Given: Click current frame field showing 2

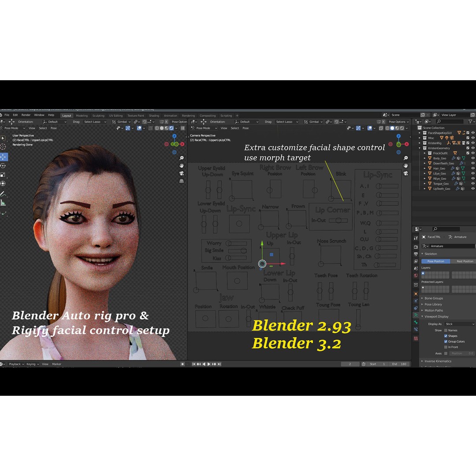Looking at the screenshot, I should coord(350,364).
